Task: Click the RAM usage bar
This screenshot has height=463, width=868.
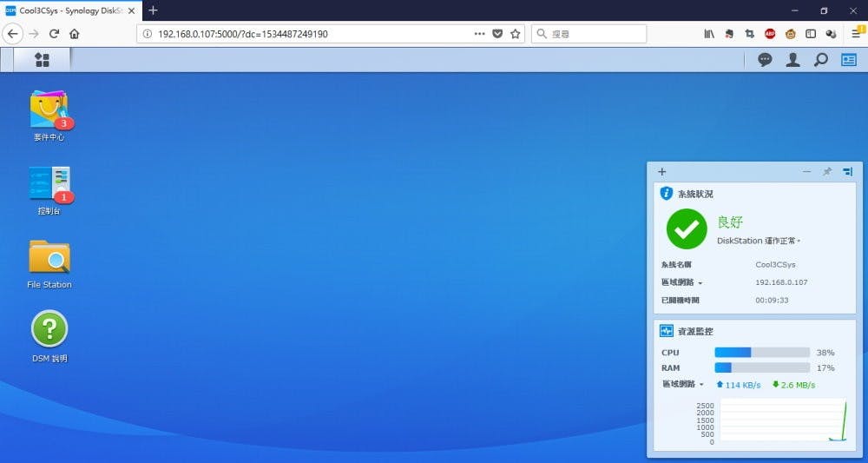Action: coord(762,367)
